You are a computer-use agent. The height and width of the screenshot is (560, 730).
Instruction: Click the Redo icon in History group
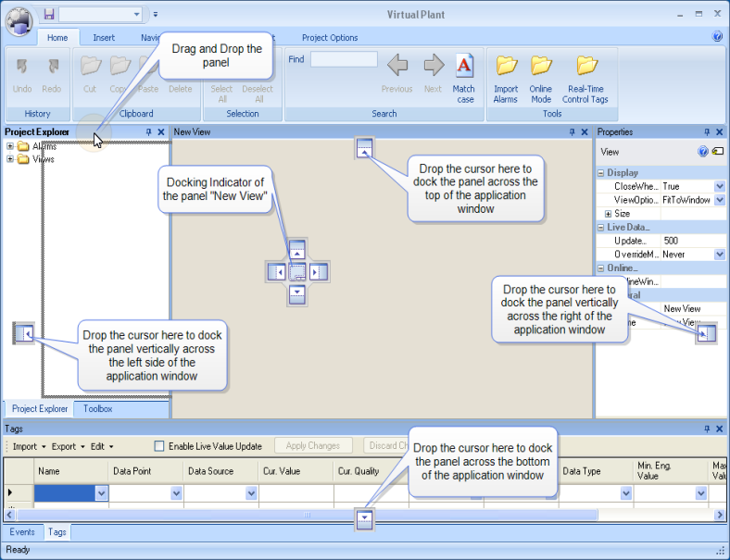(52, 66)
